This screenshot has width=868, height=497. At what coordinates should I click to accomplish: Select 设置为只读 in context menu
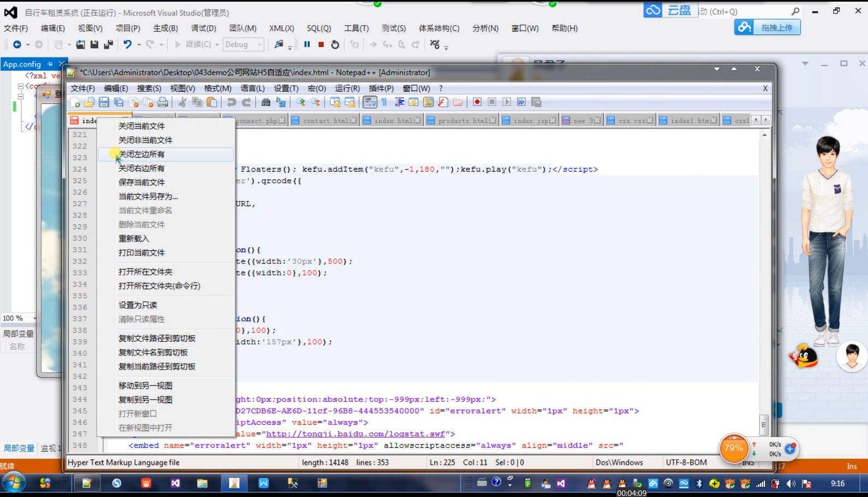click(x=166, y=305)
